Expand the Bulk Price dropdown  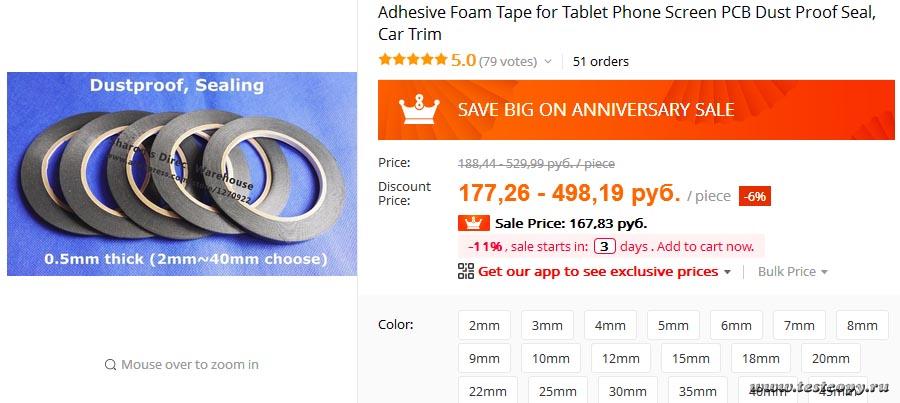click(793, 272)
